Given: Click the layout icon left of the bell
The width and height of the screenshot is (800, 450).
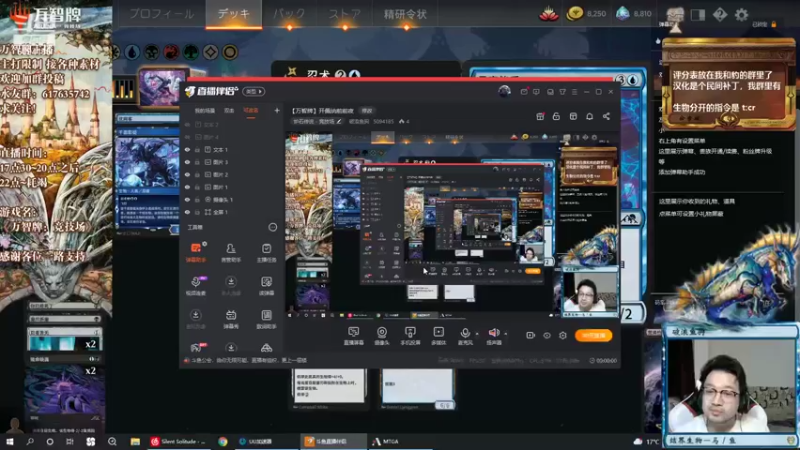Looking at the screenshot, I should (573, 116).
